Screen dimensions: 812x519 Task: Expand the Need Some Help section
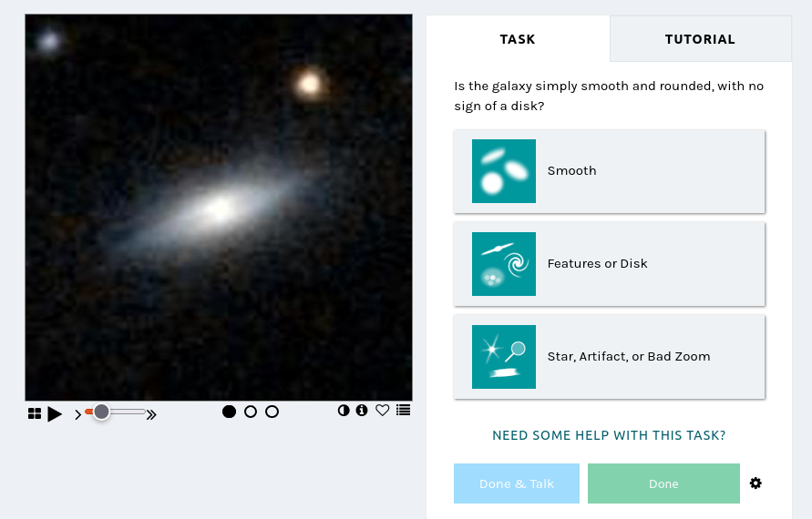tap(609, 435)
